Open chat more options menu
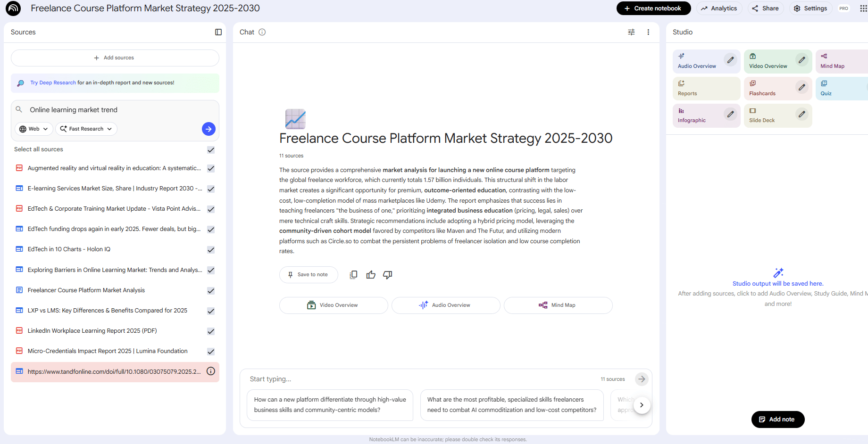Screen dimensions: 868x444 click(648, 32)
